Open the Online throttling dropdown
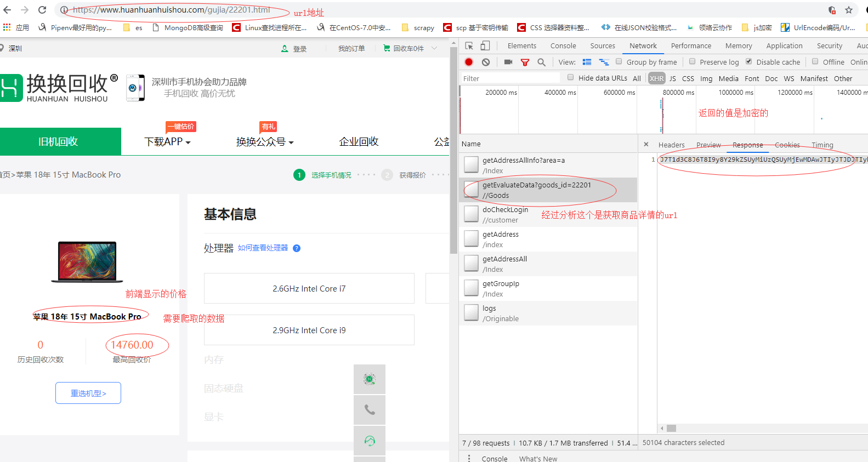868x462 pixels. click(859, 62)
